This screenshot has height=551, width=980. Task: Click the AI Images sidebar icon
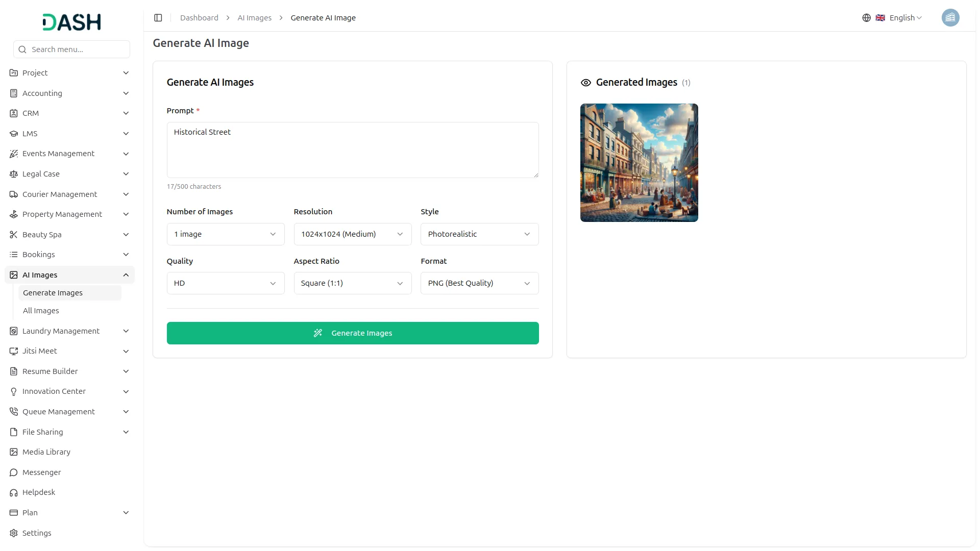13,274
